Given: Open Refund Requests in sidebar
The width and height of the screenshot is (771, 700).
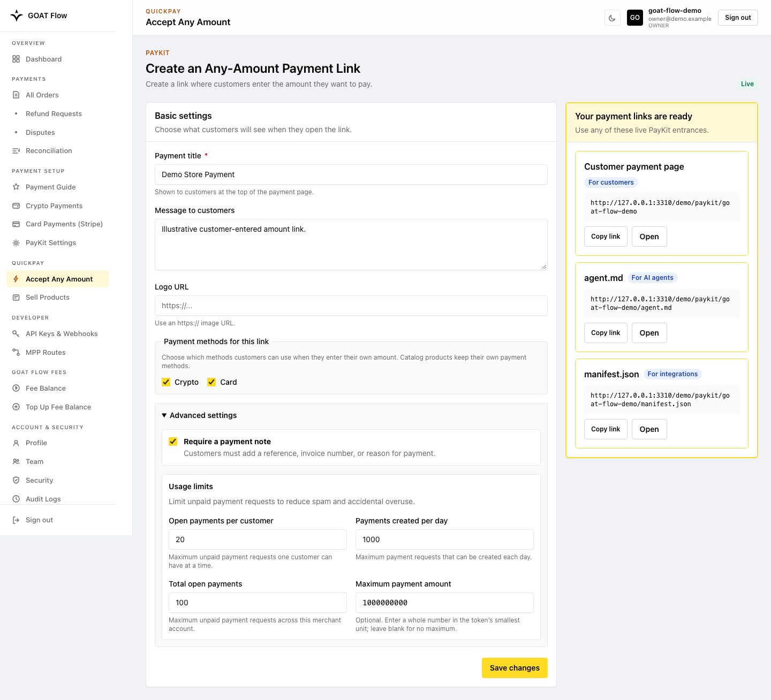Looking at the screenshot, I should (54, 113).
